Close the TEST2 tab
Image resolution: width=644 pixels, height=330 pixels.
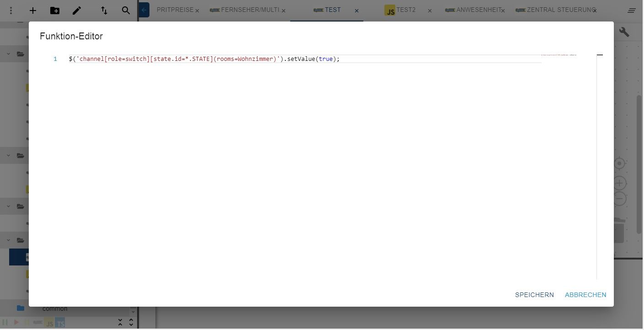pyautogui.click(x=430, y=11)
